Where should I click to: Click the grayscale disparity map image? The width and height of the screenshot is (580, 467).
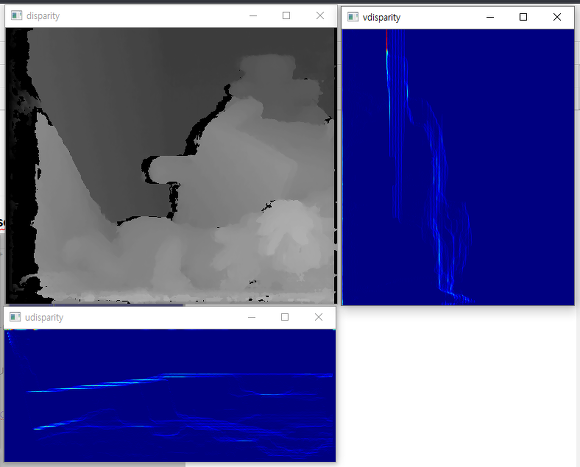click(x=171, y=166)
